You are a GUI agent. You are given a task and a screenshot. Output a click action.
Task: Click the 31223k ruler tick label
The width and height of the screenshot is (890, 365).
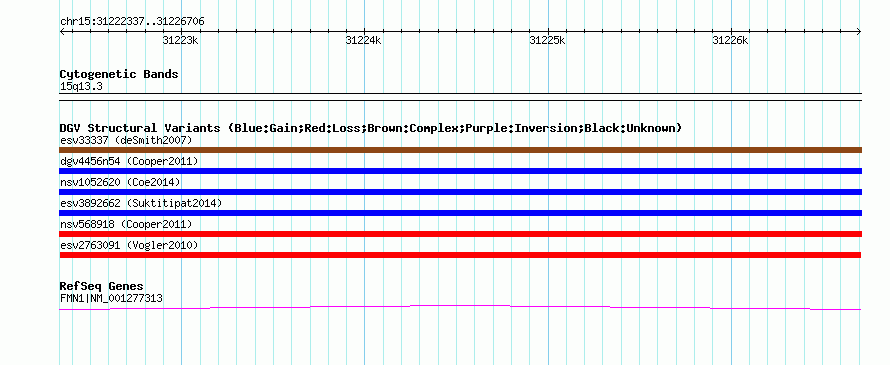pyautogui.click(x=180, y=40)
